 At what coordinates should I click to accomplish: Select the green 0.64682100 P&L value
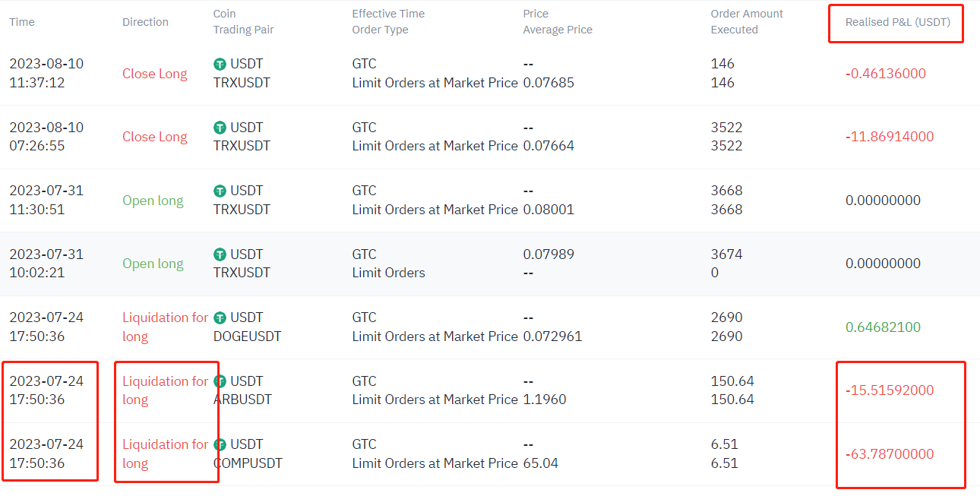tap(883, 327)
